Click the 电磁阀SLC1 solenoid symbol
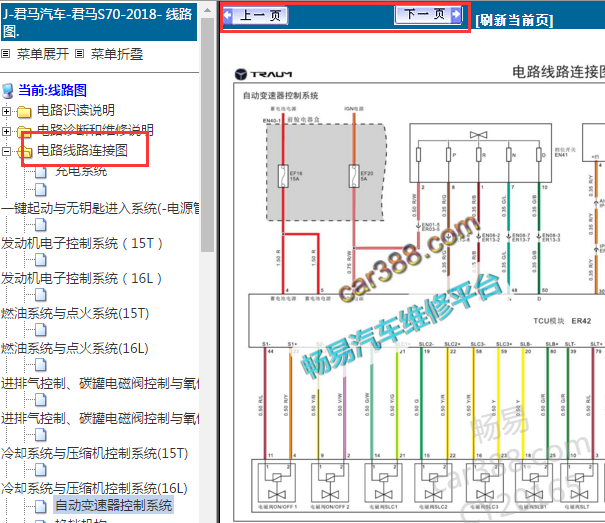Image resolution: width=605 pixels, height=523 pixels. [x=383, y=484]
